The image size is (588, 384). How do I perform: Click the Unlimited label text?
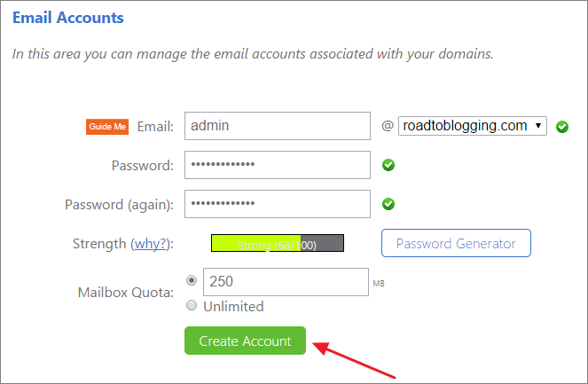[x=234, y=307]
